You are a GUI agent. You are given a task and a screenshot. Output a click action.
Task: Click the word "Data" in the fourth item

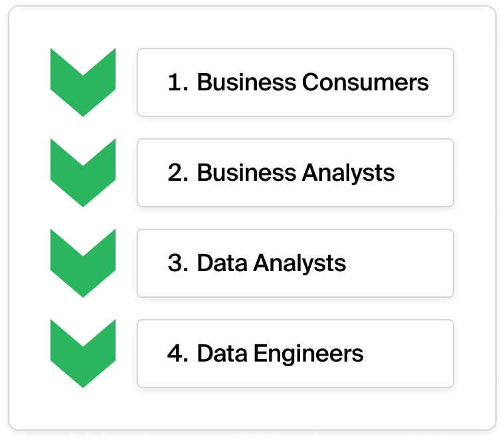click(221, 354)
